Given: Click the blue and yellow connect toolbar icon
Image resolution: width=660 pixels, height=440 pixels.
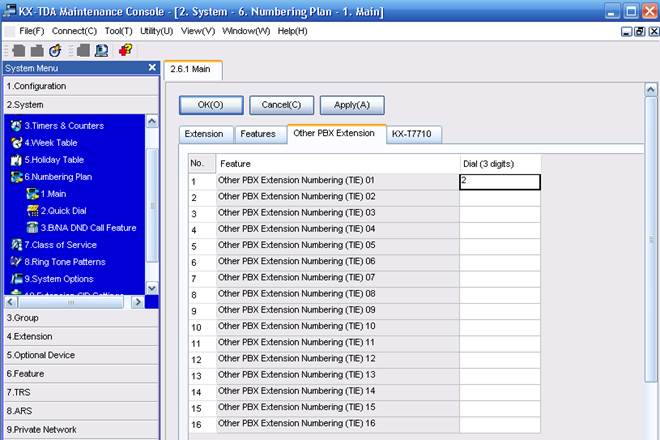Looking at the screenshot, I should pyautogui.click(x=55, y=51).
